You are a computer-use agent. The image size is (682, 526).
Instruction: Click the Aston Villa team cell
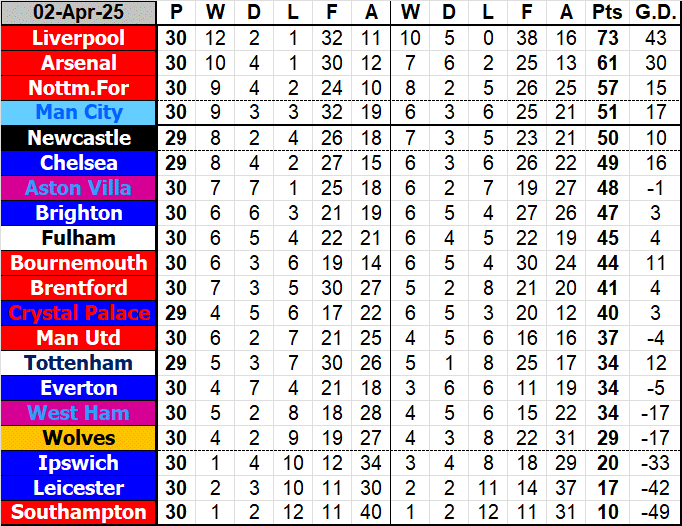coord(79,188)
